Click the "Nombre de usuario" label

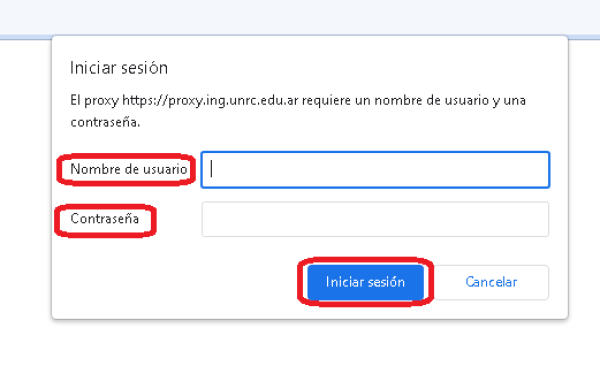(129, 169)
